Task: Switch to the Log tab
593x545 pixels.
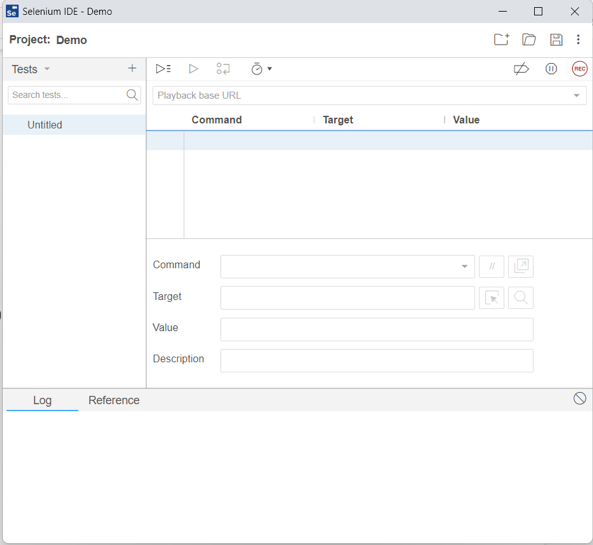Action: point(42,400)
